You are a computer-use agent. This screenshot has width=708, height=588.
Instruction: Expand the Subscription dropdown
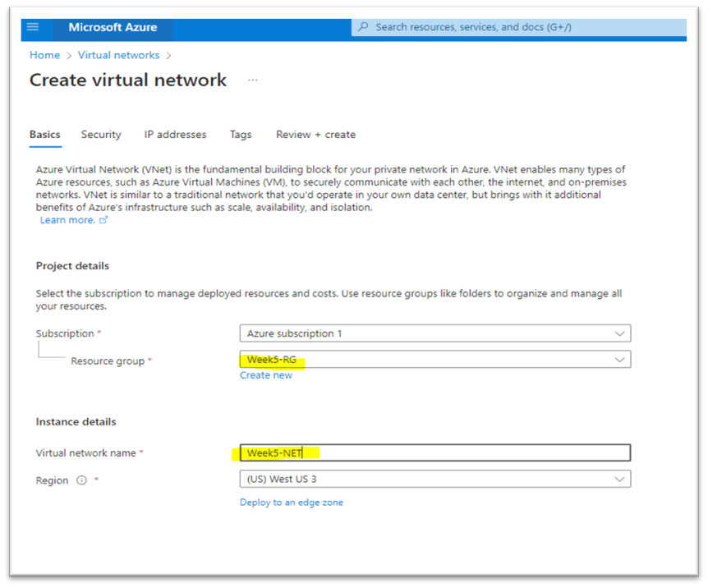435,333
